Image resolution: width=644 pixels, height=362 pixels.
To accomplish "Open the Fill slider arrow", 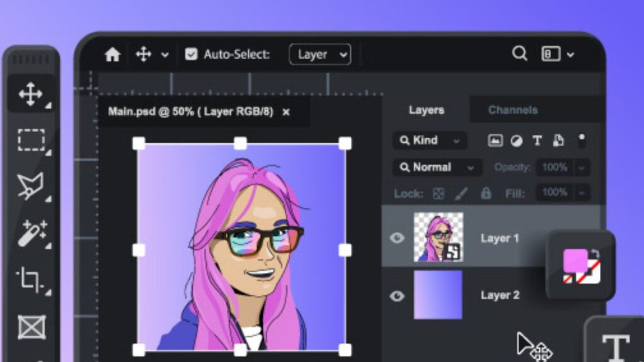I will [x=582, y=193].
